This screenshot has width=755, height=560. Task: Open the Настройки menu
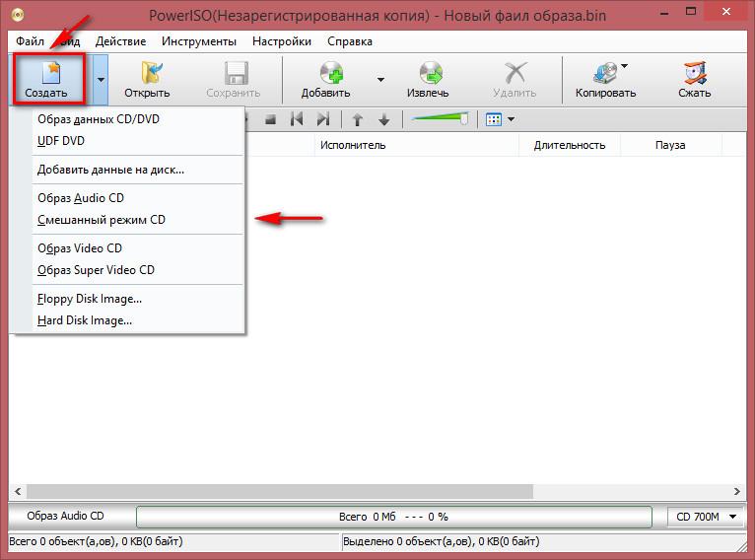point(282,41)
